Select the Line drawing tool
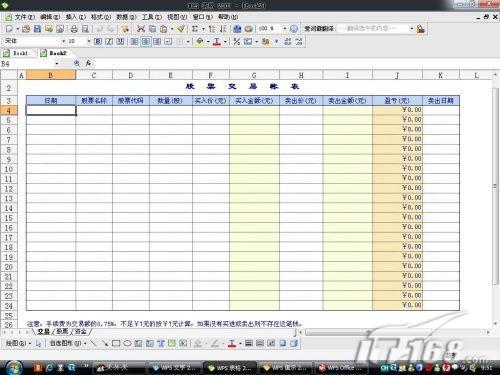 click(94, 343)
